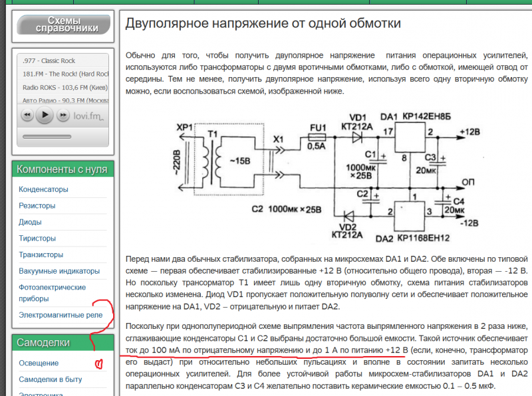Click the next station forward icon

pyautogui.click(x=62, y=116)
